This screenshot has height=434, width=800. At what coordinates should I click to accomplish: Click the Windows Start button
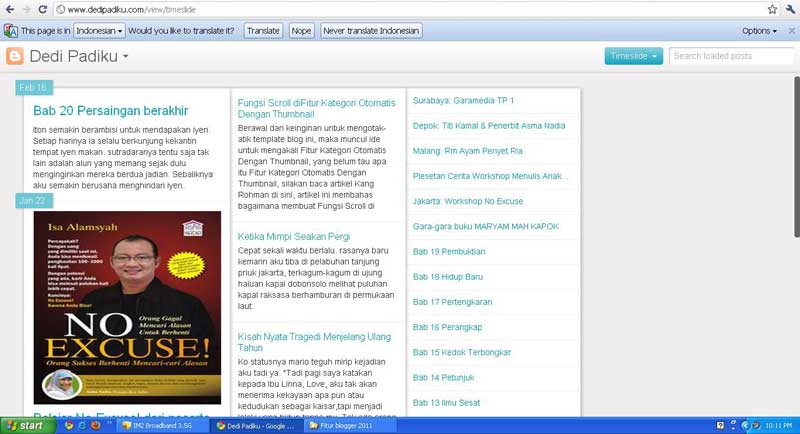[28, 425]
